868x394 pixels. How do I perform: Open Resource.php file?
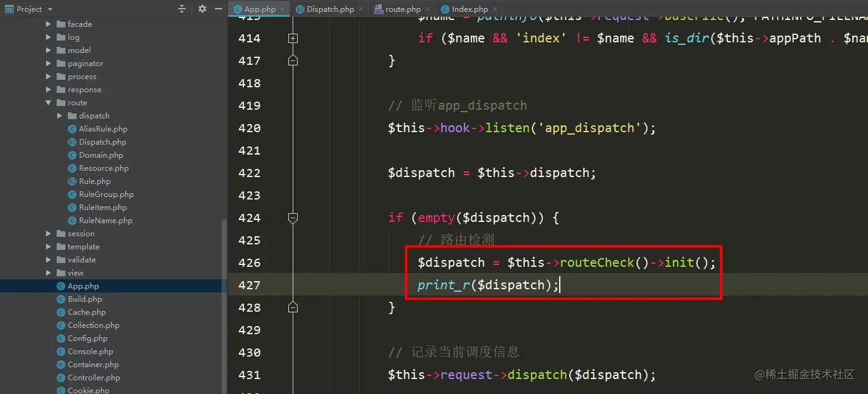(x=104, y=168)
